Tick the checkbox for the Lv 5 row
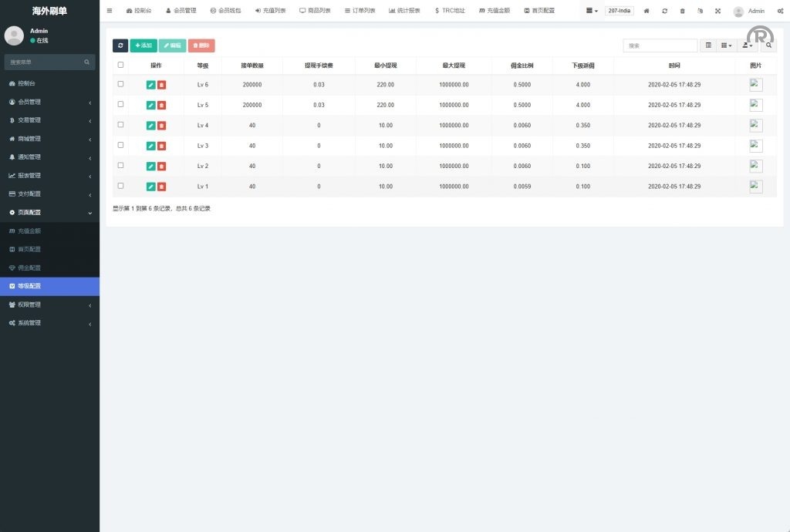The image size is (790, 532). pyautogui.click(x=120, y=104)
